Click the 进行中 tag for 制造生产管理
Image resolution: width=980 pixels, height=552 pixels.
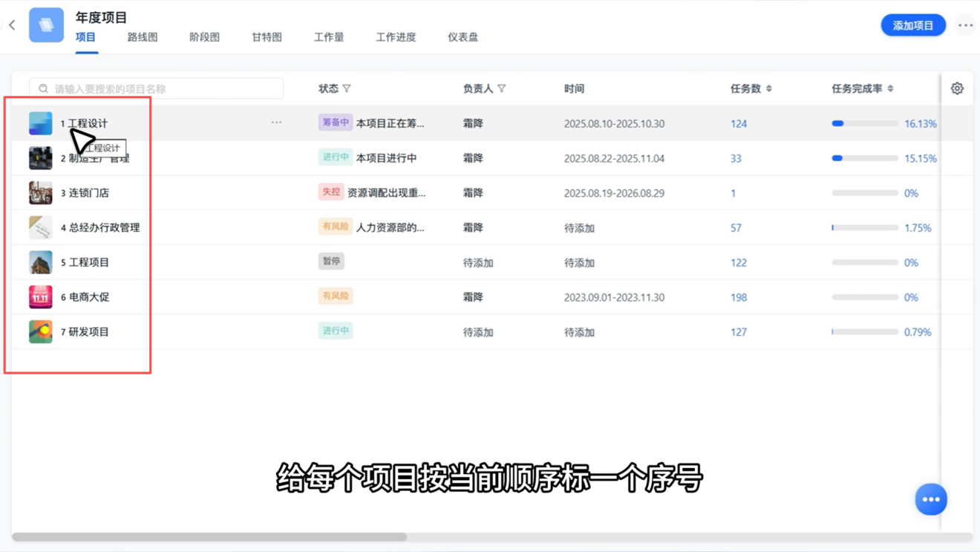[335, 158]
